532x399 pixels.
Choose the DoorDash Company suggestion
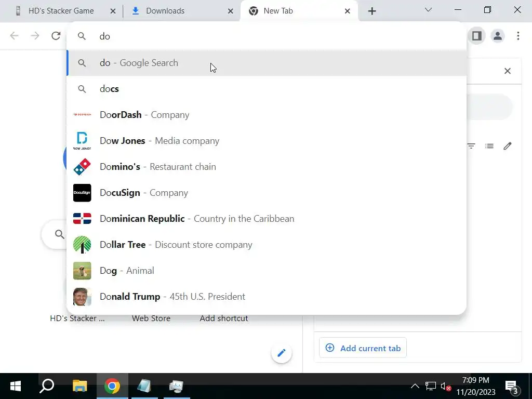[267, 115]
